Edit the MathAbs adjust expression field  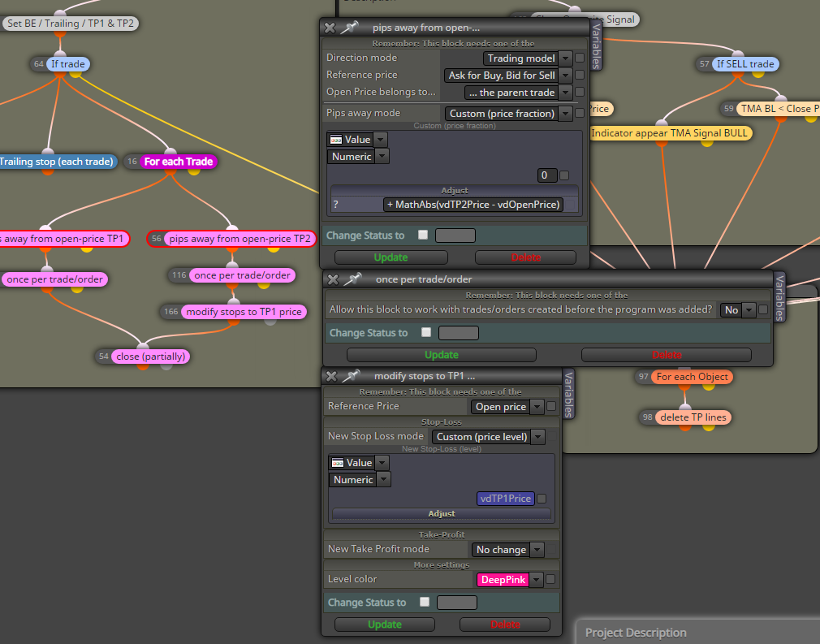point(473,205)
